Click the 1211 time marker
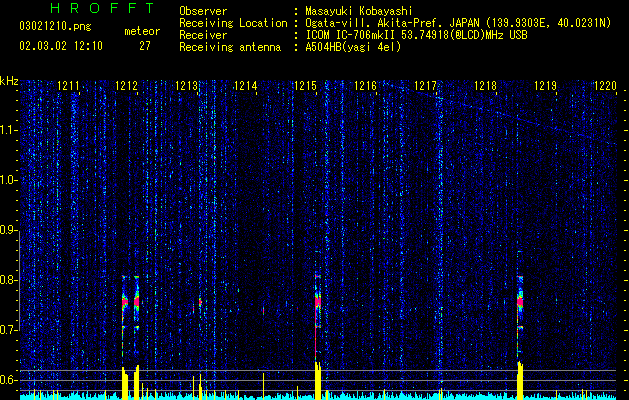The width and height of the screenshot is (629, 400). click(x=68, y=85)
